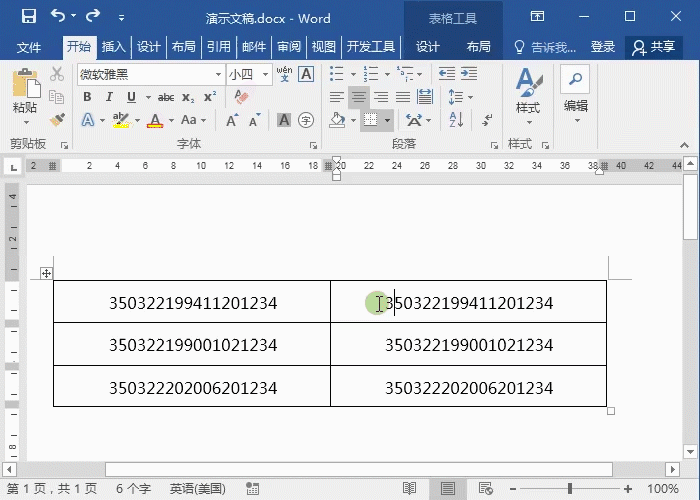Viewport: 700px width, 500px height.
Task: Click the 共享 share button
Action: click(654, 47)
